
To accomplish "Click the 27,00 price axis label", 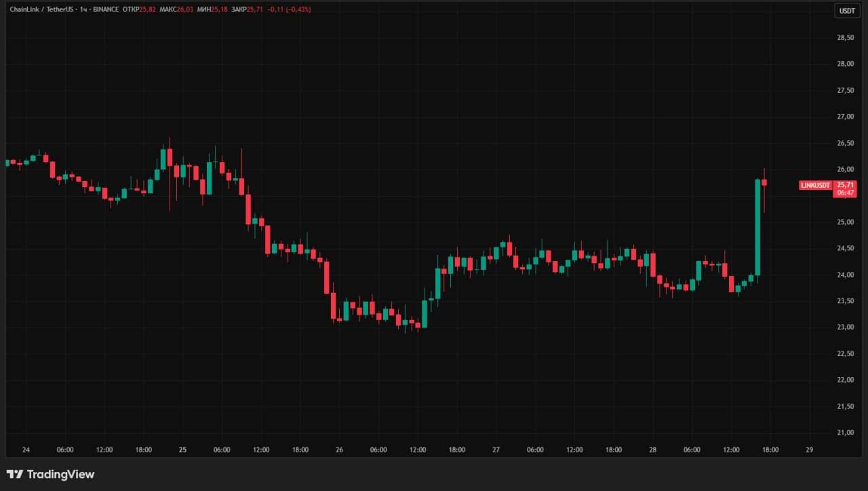I will (845, 117).
